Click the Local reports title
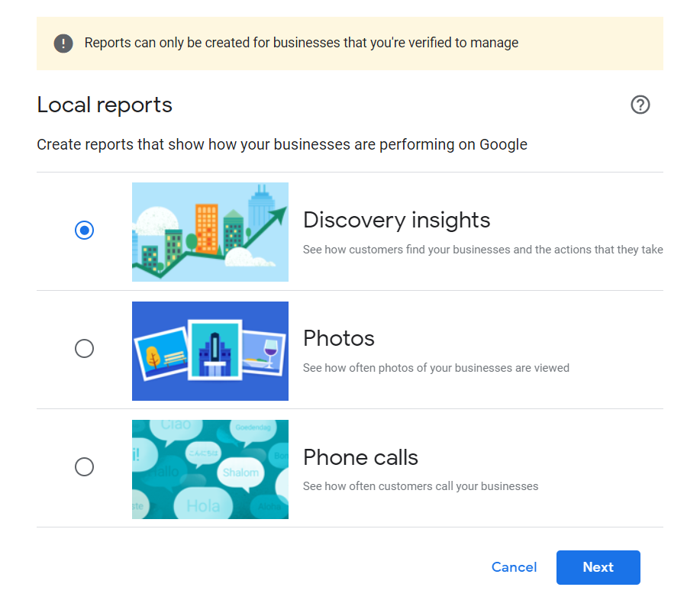The height and width of the screenshot is (600, 700). point(105,105)
